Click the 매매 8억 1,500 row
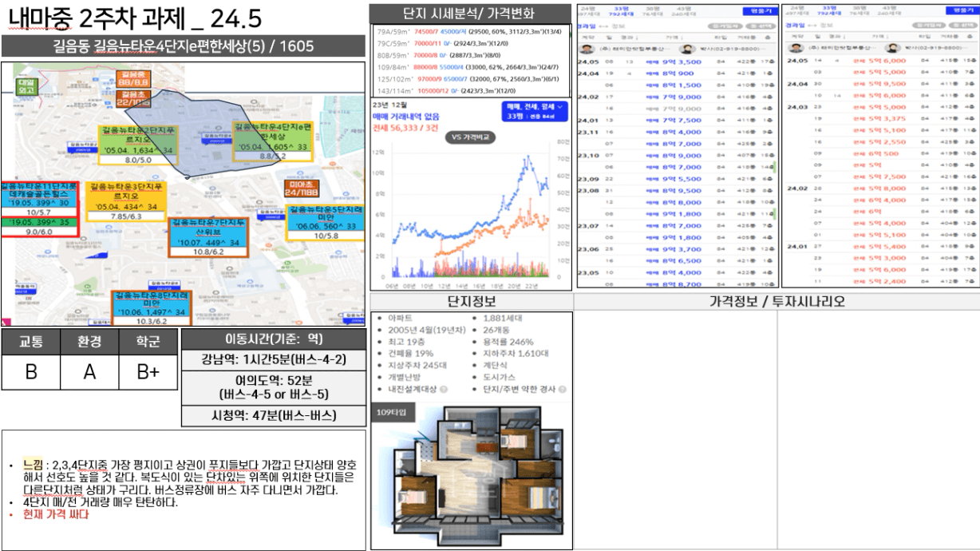 pyautogui.click(x=677, y=85)
